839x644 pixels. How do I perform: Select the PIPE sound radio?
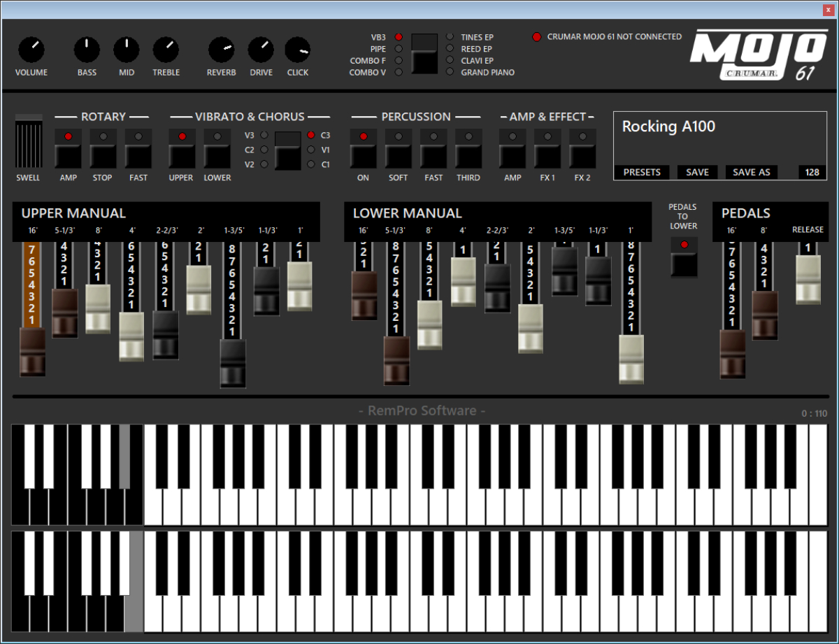[x=399, y=49]
